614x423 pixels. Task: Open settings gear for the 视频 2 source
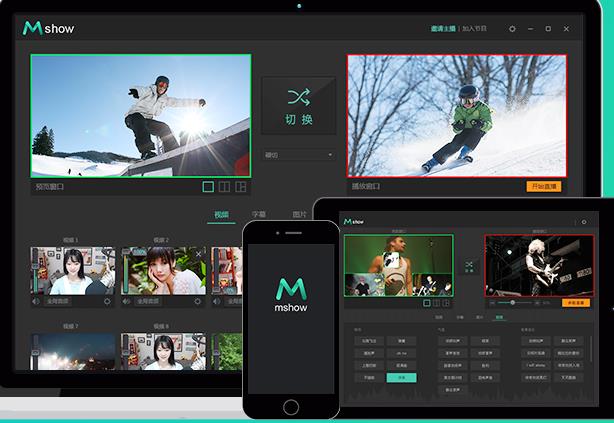click(197, 301)
